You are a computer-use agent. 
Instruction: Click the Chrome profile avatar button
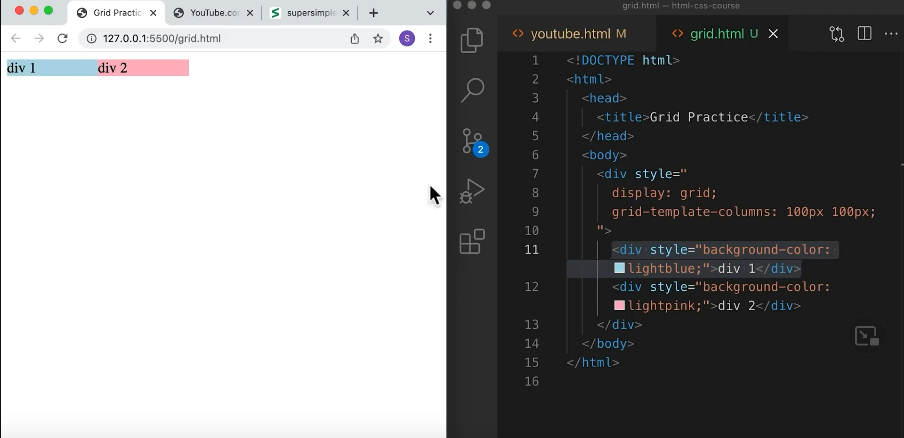click(406, 38)
